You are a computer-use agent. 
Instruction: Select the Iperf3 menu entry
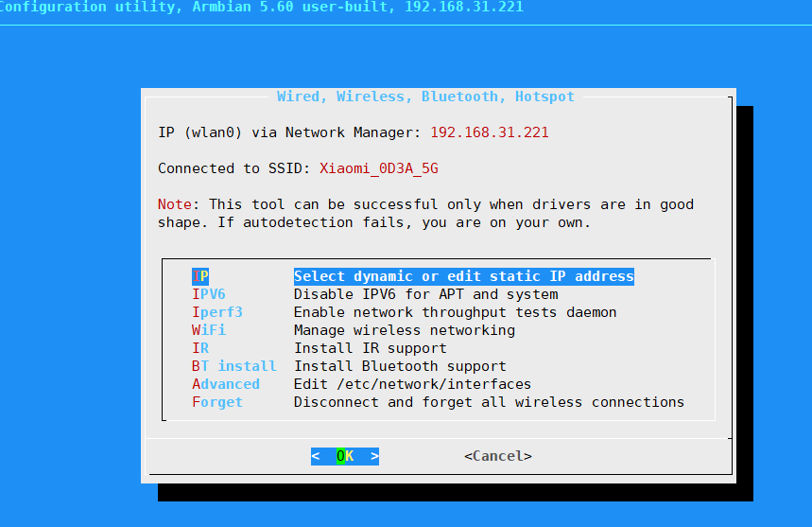point(217,312)
